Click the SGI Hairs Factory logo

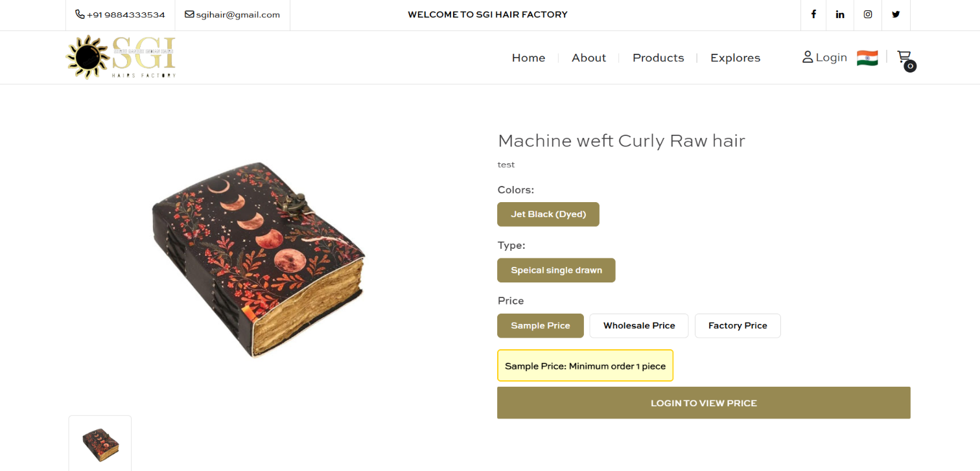click(121, 58)
